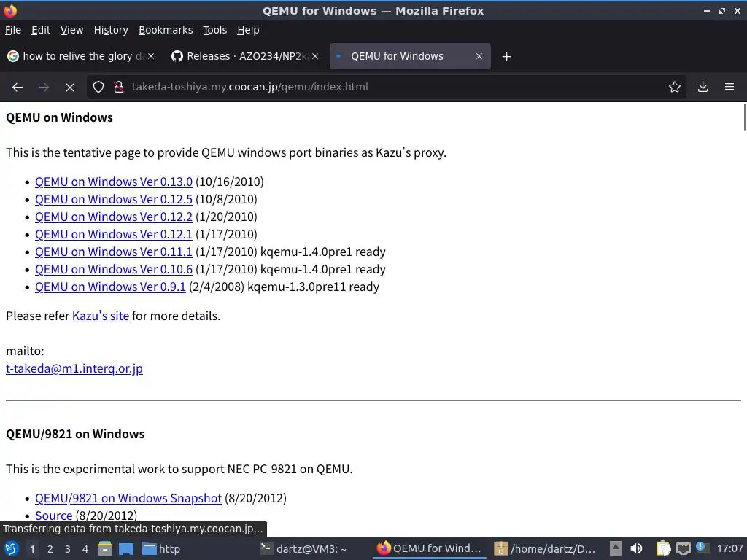
Task: Open the tracking protection shield icon
Action: (98, 87)
